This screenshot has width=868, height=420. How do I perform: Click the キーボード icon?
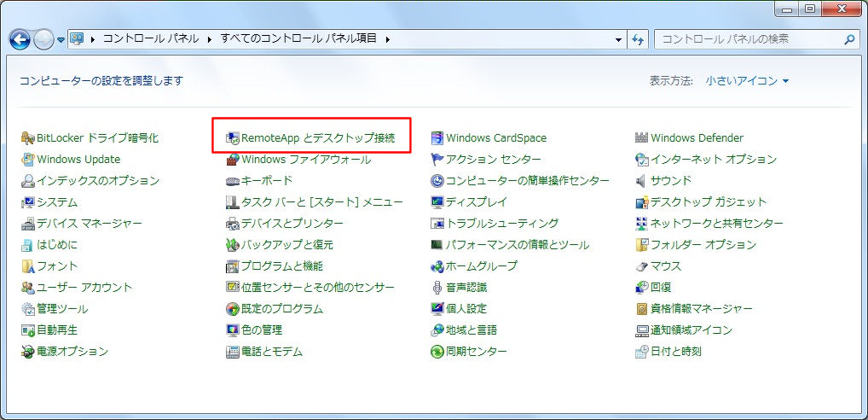[x=233, y=181]
